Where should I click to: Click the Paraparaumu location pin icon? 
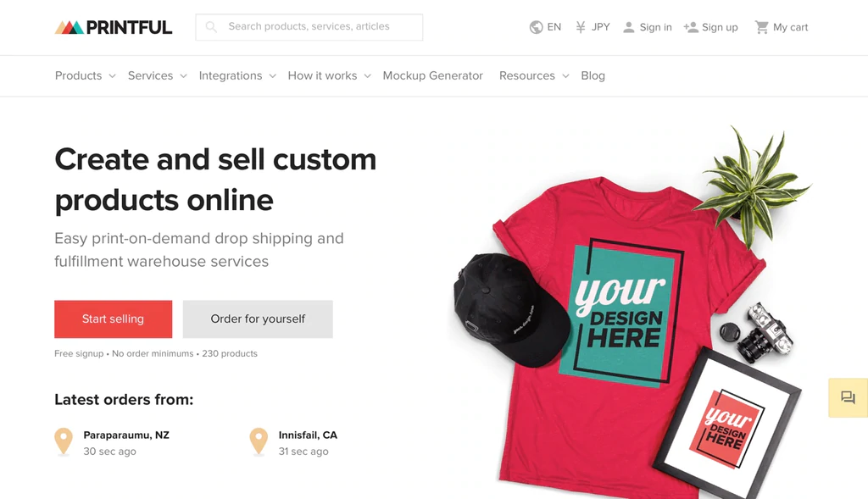click(64, 441)
